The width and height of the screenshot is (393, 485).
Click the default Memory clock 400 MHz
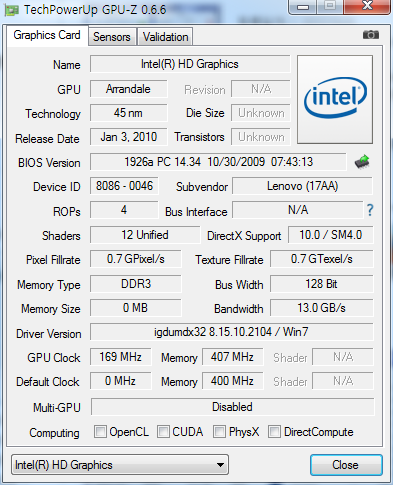(x=232, y=381)
